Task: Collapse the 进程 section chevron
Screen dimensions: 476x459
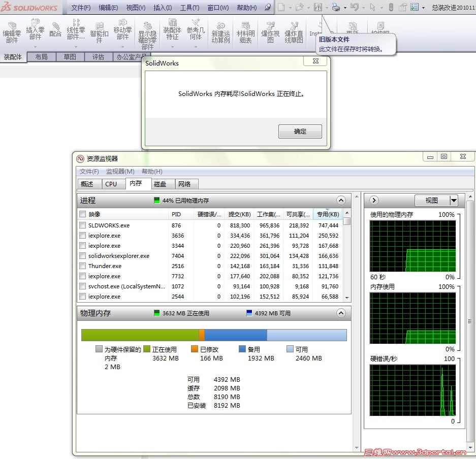Action: 341,200
